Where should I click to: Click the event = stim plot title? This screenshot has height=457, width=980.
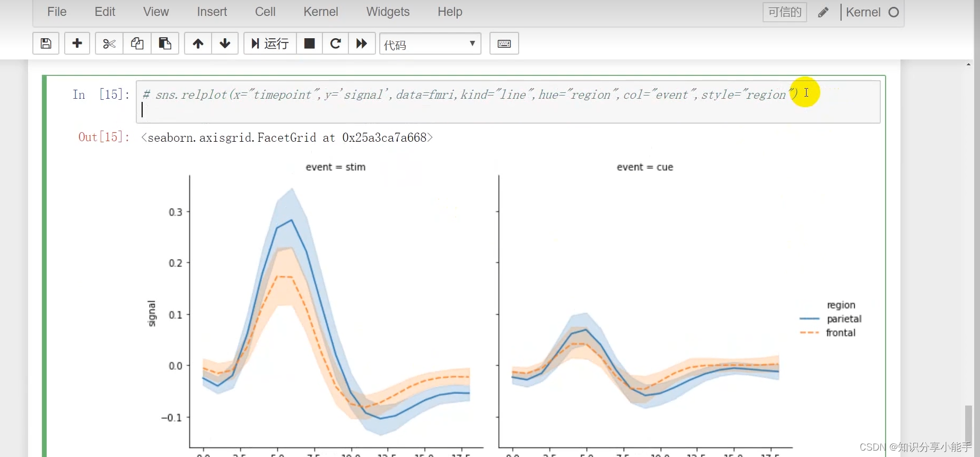point(336,167)
